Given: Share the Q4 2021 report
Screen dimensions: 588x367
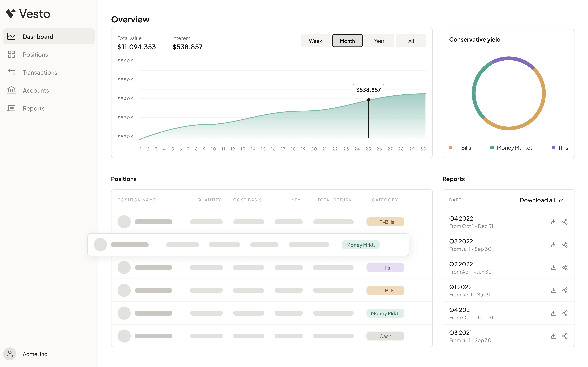Looking at the screenshot, I should tap(565, 313).
